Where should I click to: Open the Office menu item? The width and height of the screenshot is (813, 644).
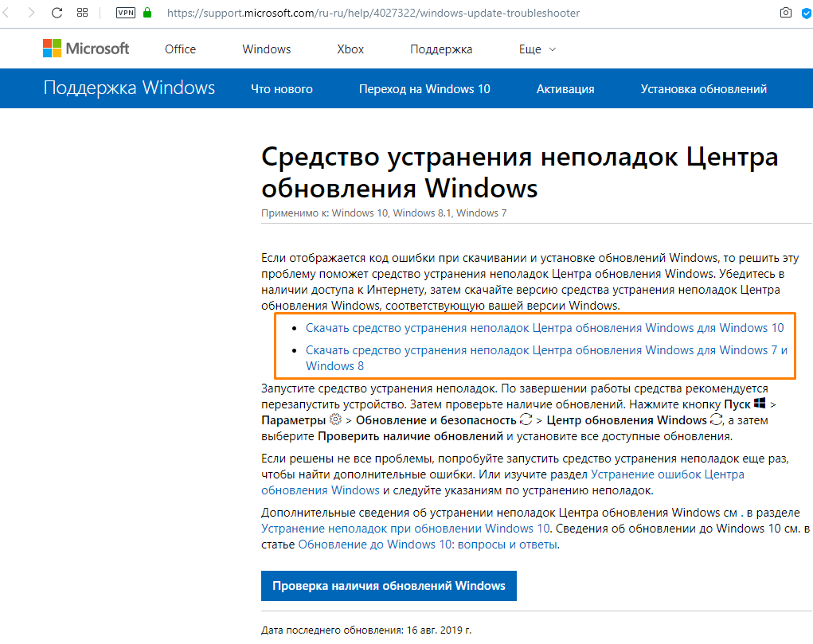click(x=181, y=49)
